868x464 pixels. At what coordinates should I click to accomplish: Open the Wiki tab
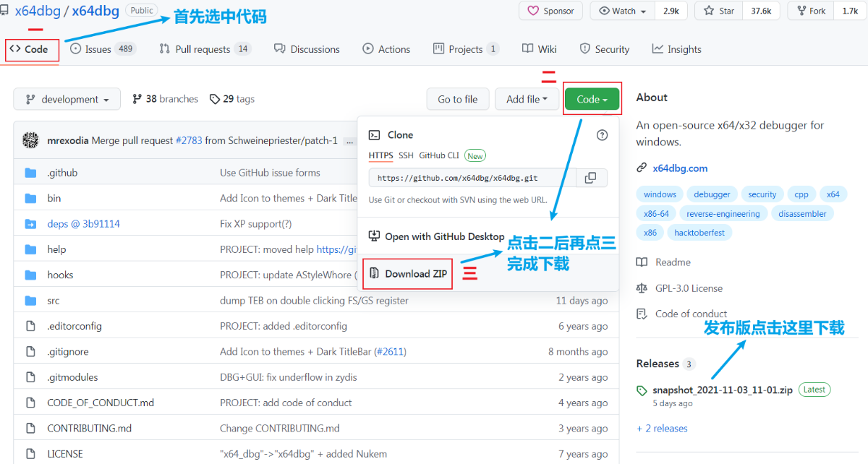tap(540, 49)
